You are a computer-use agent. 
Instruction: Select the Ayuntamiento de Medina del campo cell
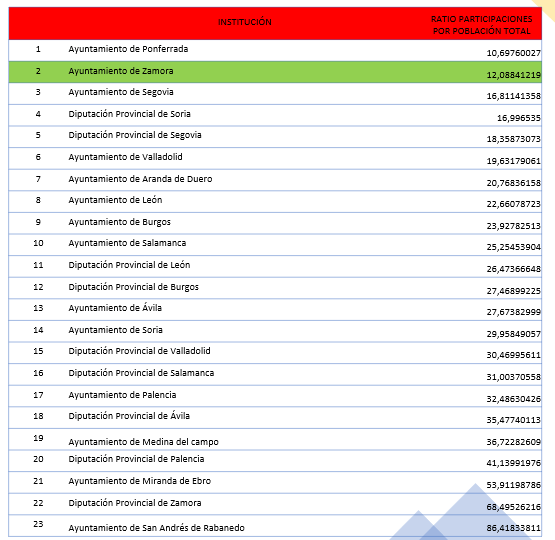[143, 442]
